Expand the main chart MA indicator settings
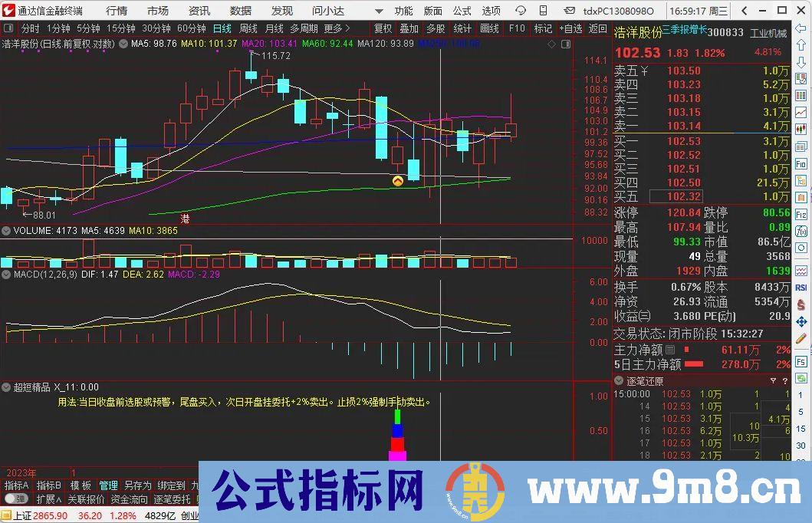This screenshot has height=523, width=812. [x=123, y=44]
